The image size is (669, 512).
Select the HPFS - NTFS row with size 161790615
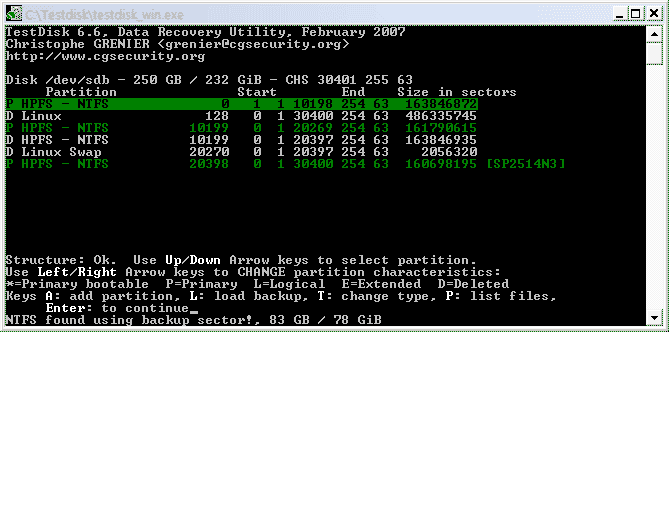[241, 128]
